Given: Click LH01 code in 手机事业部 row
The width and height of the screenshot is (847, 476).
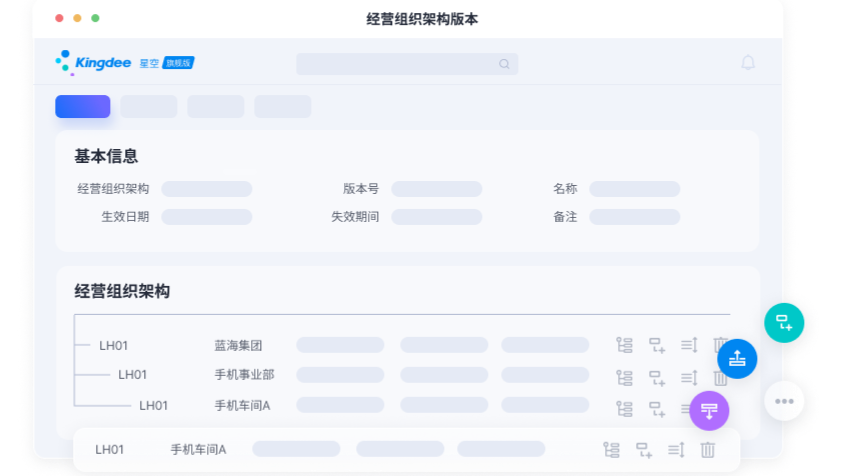Looking at the screenshot, I should point(132,375).
